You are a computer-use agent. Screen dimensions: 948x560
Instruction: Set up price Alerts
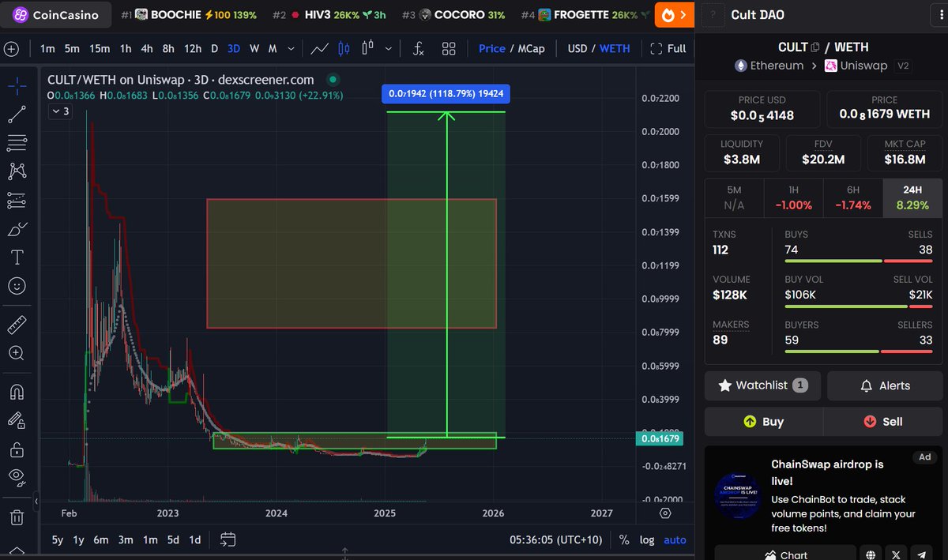point(884,385)
